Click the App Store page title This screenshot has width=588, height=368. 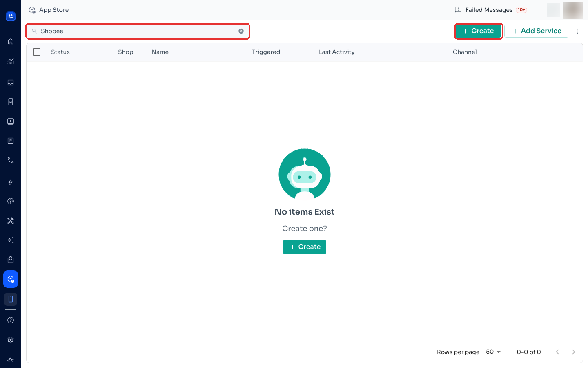coord(54,10)
